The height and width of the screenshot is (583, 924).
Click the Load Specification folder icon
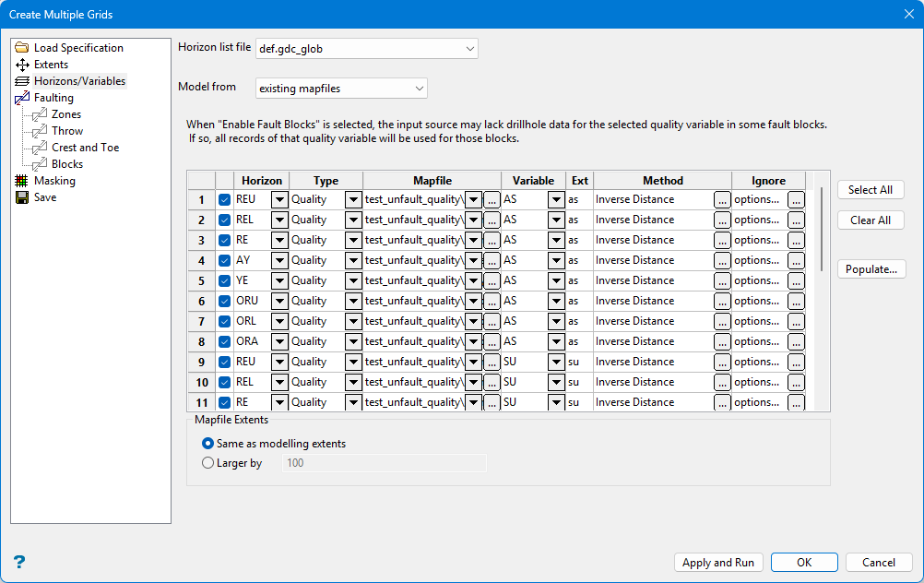(22, 48)
